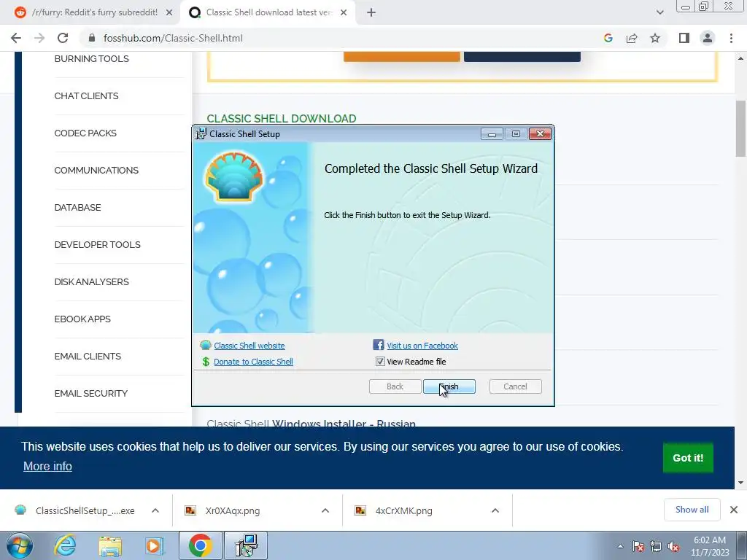This screenshot has width=747, height=560.
Task: Click the Facebook icon in setup dialog
Action: (x=379, y=345)
